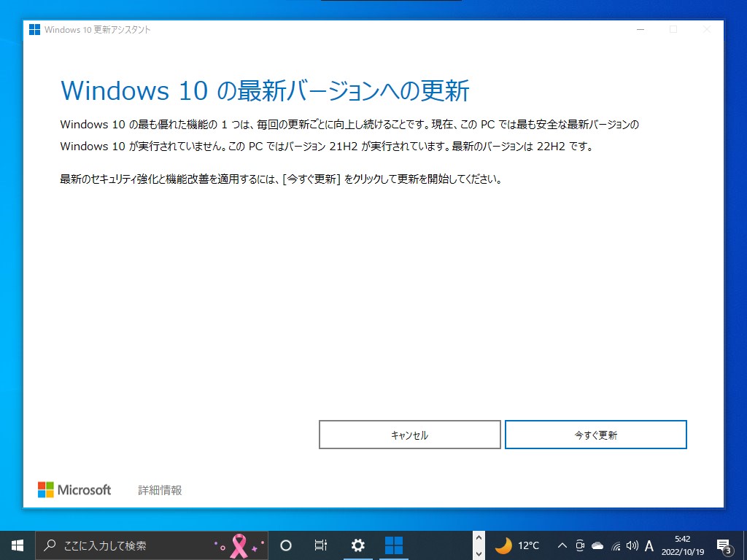Click inside the taskbar search field

(x=131, y=545)
